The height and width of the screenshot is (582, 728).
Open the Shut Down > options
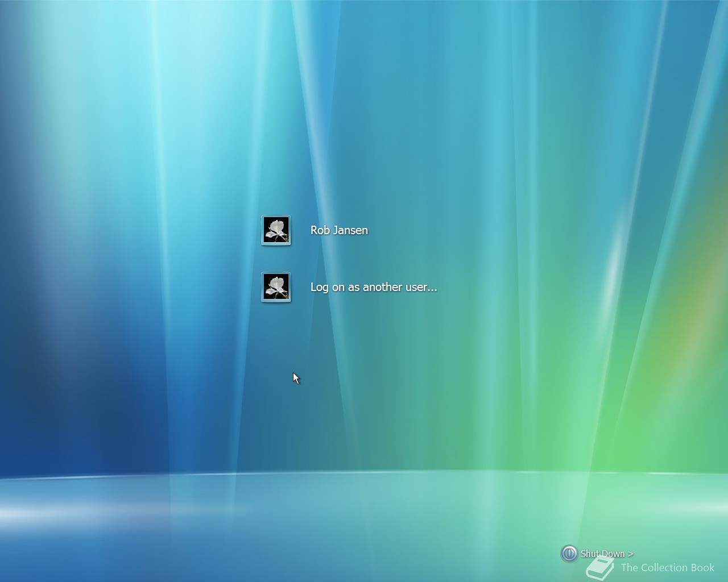tap(607, 554)
